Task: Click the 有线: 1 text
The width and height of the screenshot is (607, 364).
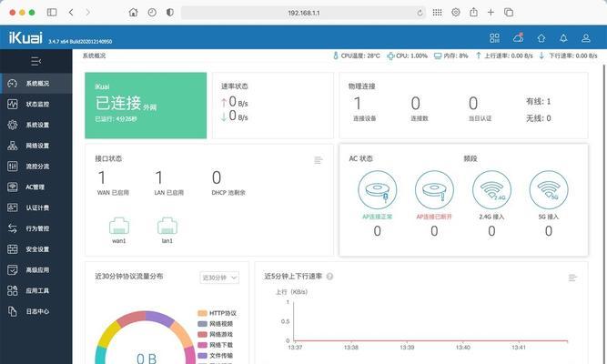Action: [x=538, y=101]
